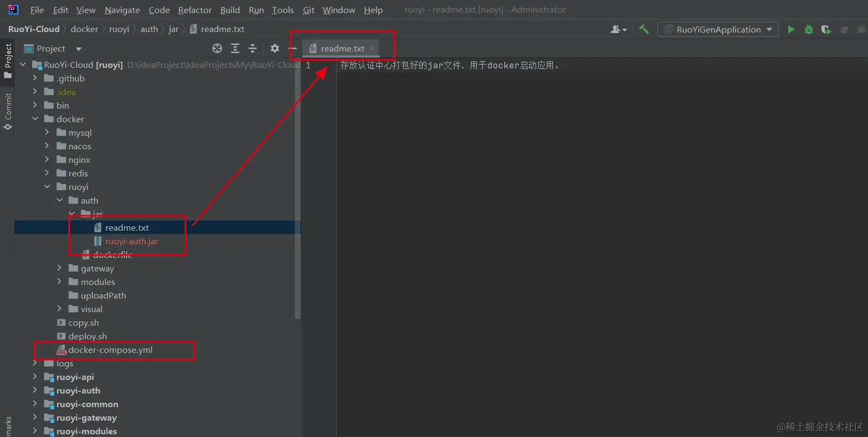This screenshot has height=437, width=868.
Task: Expand all nodes in the Project panel
Action: [x=235, y=48]
